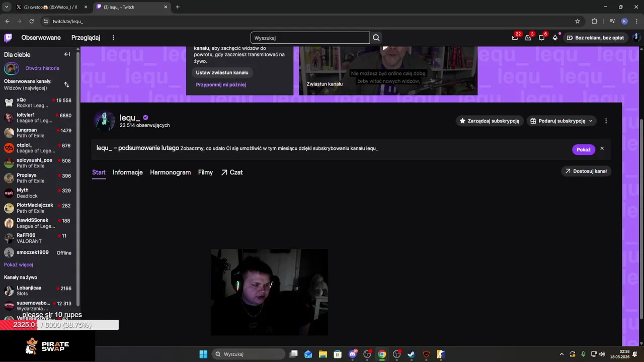
Task: Open the Harmonogram tab
Action: (170, 172)
